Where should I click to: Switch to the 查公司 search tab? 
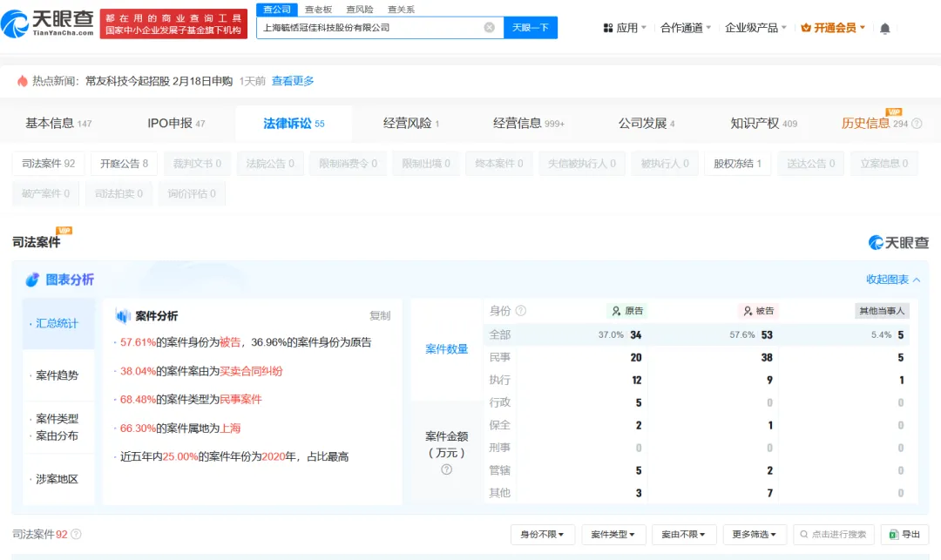pos(277,10)
